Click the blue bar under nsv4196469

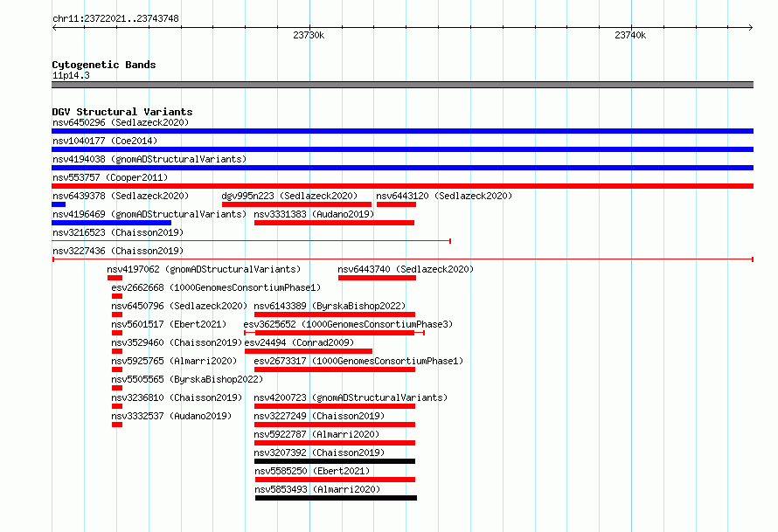pyautogui.click(x=112, y=223)
